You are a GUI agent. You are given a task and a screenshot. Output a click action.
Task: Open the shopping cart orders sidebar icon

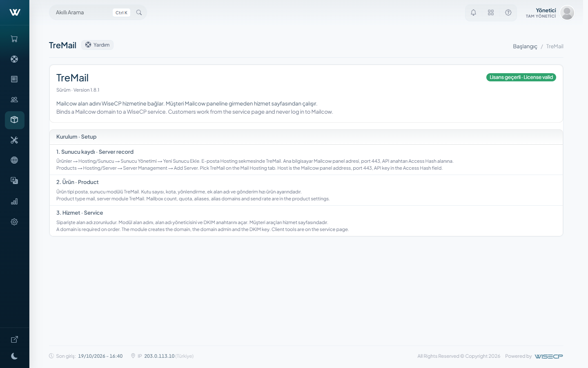click(x=14, y=39)
